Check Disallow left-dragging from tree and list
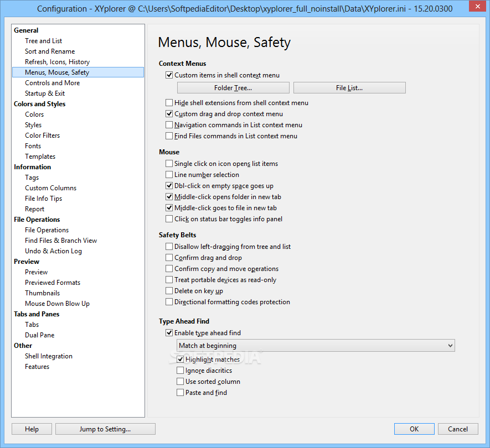This screenshot has width=490, height=448. [169, 247]
